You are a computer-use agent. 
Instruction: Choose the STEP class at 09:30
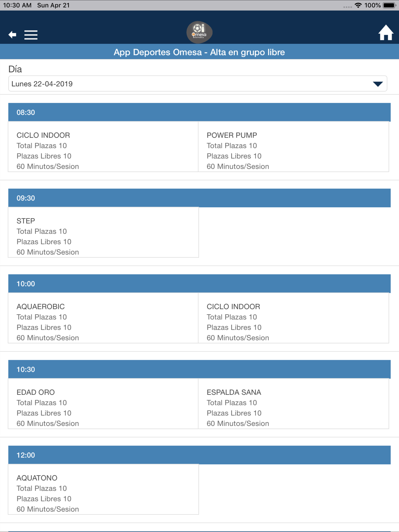coord(103,232)
